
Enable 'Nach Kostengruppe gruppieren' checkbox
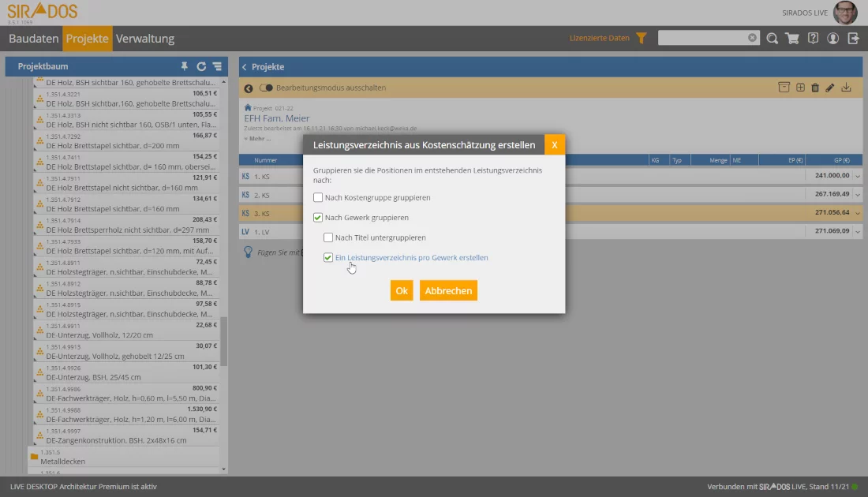click(x=318, y=198)
